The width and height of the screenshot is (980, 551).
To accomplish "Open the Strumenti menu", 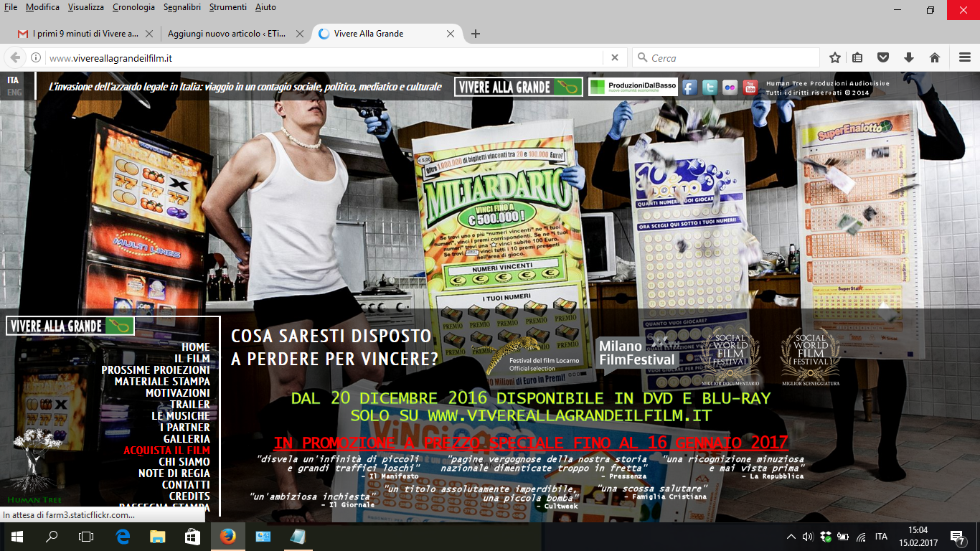I will click(x=228, y=7).
